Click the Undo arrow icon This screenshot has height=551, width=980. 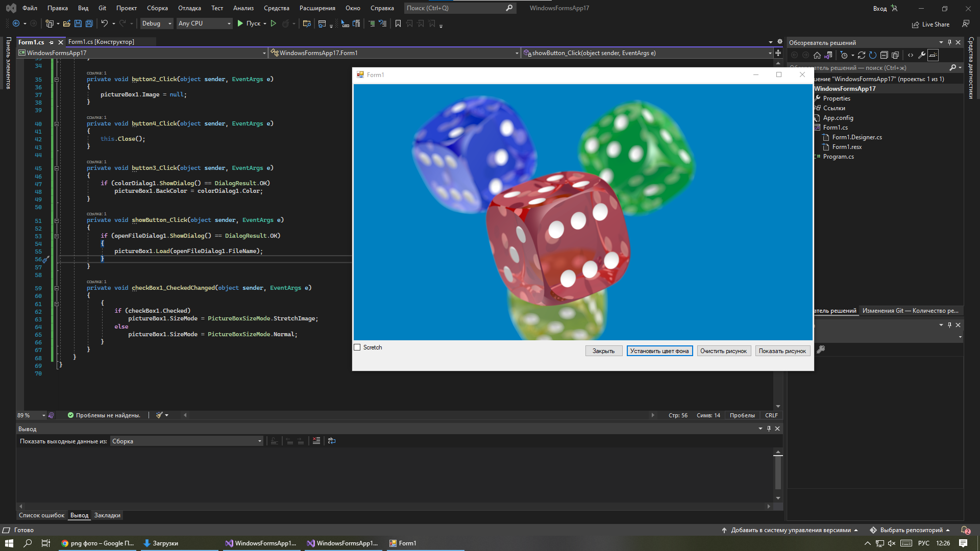[104, 23]
